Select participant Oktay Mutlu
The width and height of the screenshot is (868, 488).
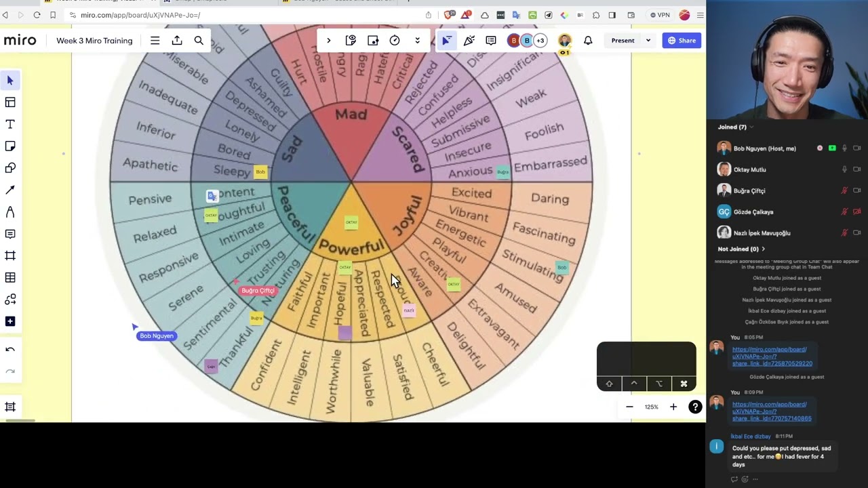click(787, 169)
